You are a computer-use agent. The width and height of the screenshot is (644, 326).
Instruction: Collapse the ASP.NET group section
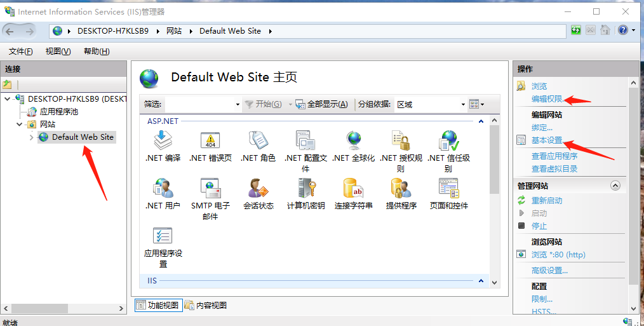click(481, 121)
